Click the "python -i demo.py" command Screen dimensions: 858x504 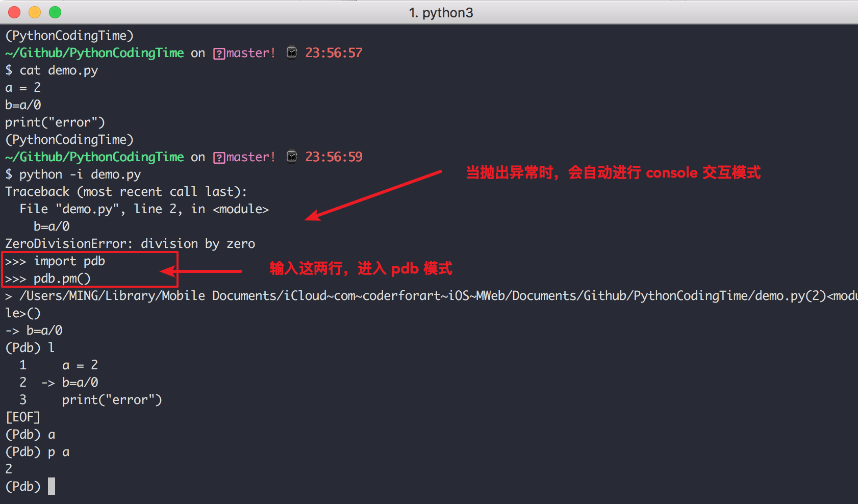[x=80, y=174]
